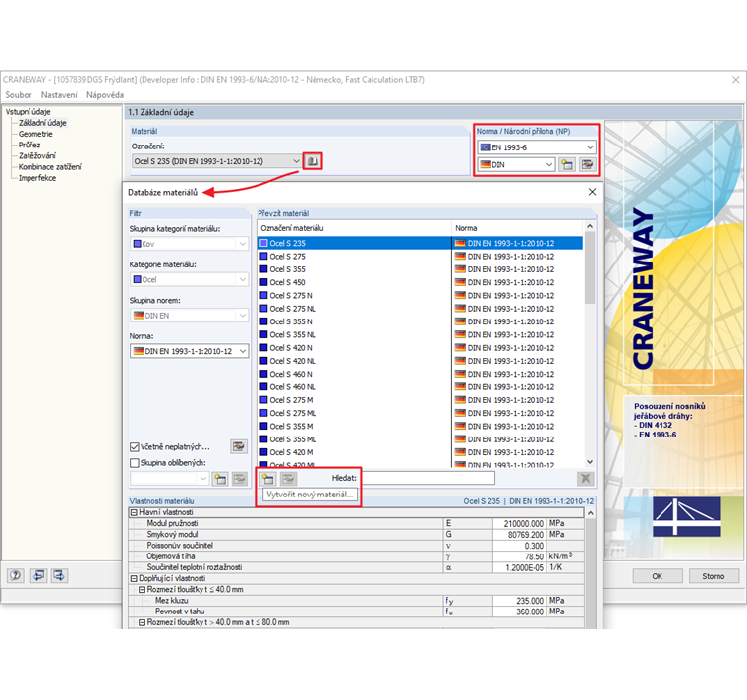747x700 pixels.
Task: Close the Databáze materiálů dialog
Action: pos(592,192)
